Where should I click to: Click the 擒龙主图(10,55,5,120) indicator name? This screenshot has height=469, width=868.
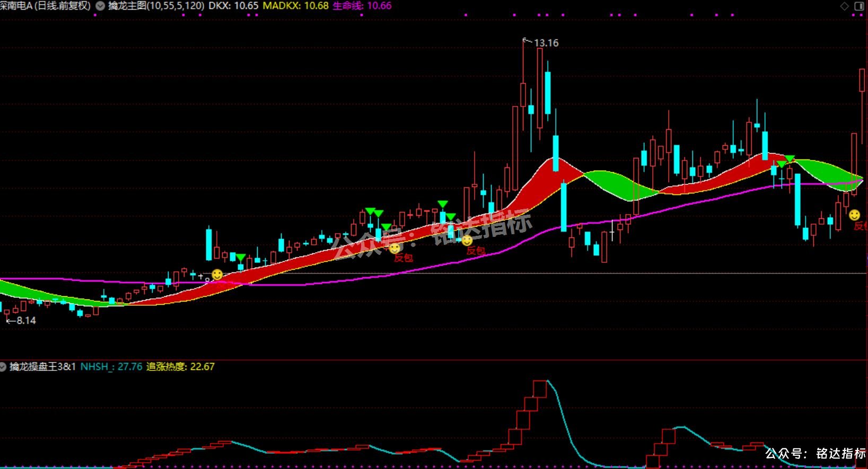(x=156, y=6)
